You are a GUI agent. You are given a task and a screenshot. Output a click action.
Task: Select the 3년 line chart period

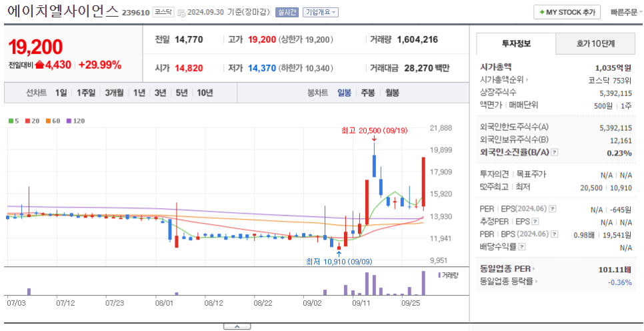point(160,93)
